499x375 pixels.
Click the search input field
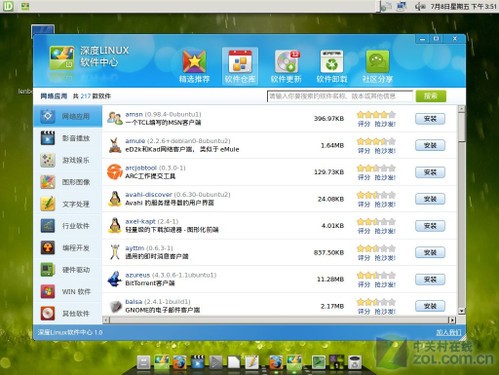coord(340,96)
